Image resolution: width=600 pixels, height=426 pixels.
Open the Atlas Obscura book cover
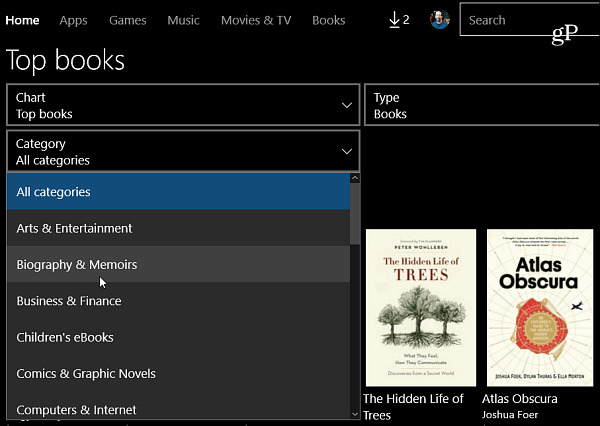pos(540,308)
